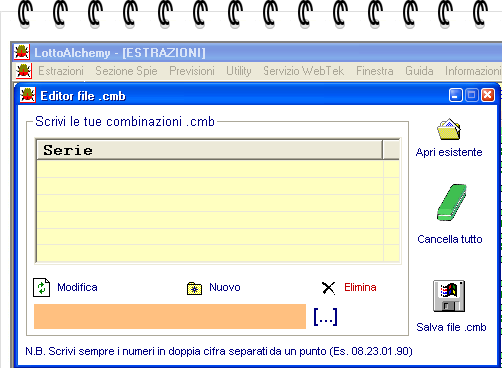Open the Informazioni menu
The image size is (502, 368).
click(x=473, y=71)
